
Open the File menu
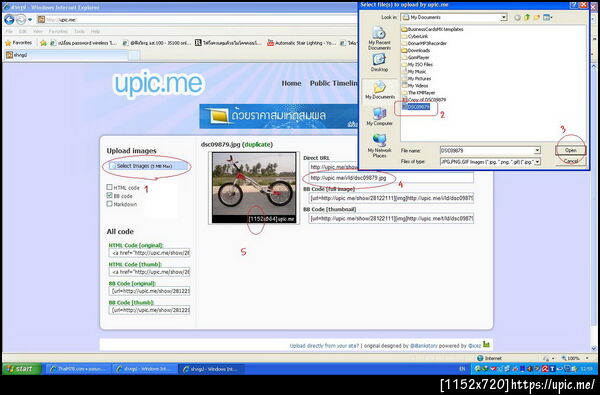point(9,31)
